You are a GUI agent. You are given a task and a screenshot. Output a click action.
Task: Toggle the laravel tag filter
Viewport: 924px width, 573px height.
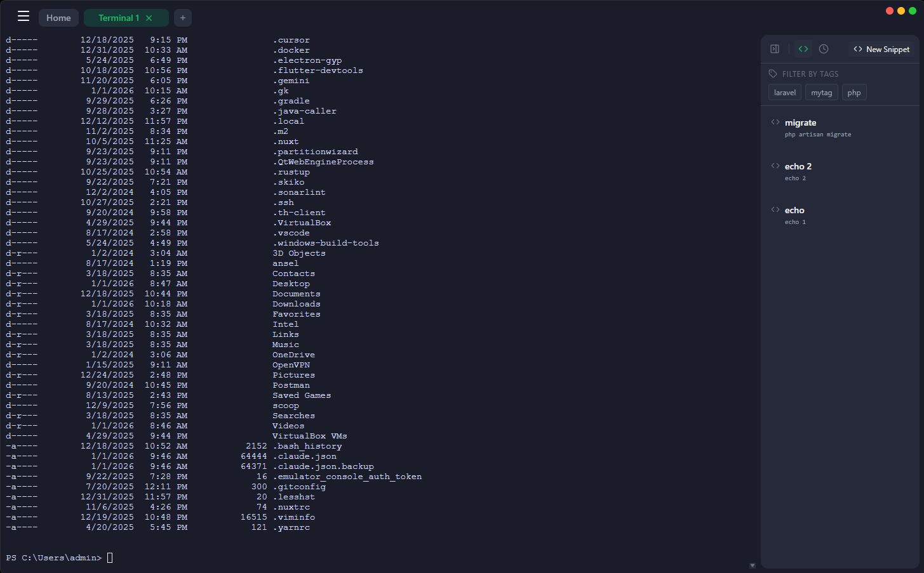point(784,92)
